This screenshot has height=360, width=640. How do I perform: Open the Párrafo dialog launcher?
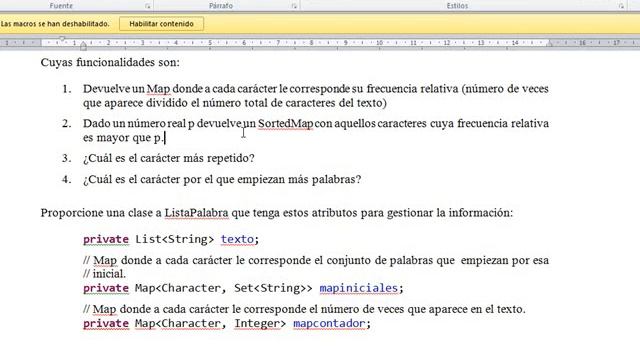294,6
